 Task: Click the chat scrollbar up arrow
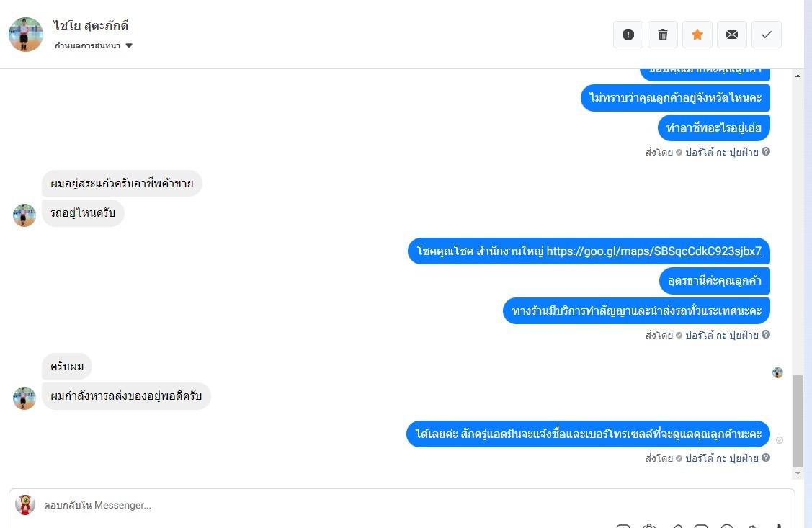[798, 76]
